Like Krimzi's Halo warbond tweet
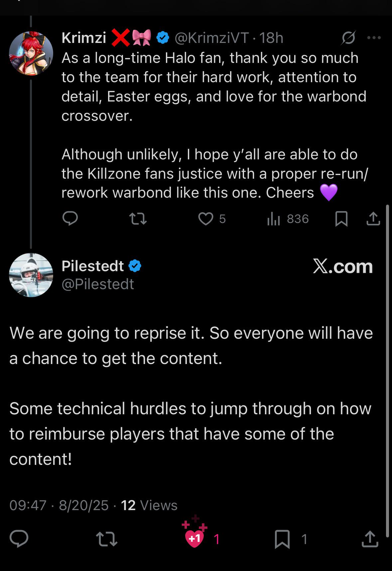Image resolution: width=392 pixels, height=571 pixels. (x=206, y=219)
